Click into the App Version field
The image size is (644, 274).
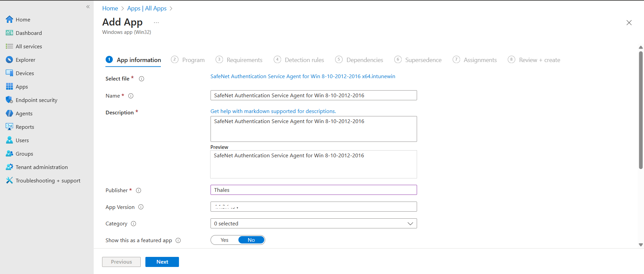[313, 207]
